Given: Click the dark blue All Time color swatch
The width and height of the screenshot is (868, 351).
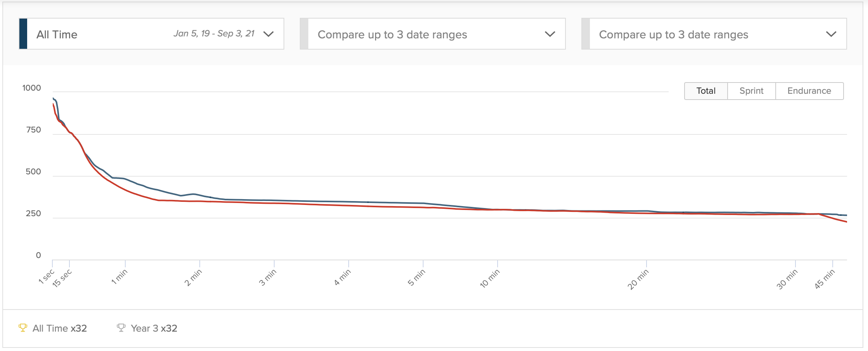Looking at the screenshot, I should 23,34.
